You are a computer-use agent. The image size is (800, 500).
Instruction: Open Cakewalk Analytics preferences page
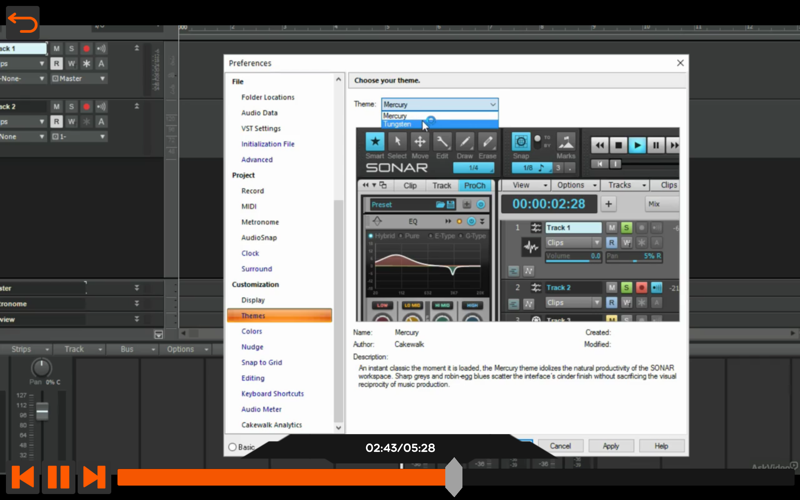271,425
